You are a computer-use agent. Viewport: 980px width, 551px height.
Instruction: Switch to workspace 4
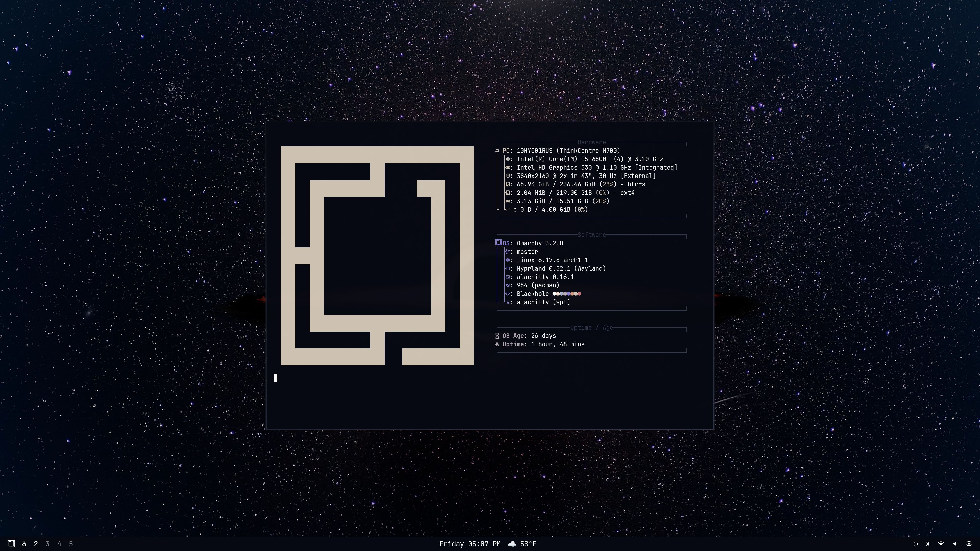tap(59, 544)
